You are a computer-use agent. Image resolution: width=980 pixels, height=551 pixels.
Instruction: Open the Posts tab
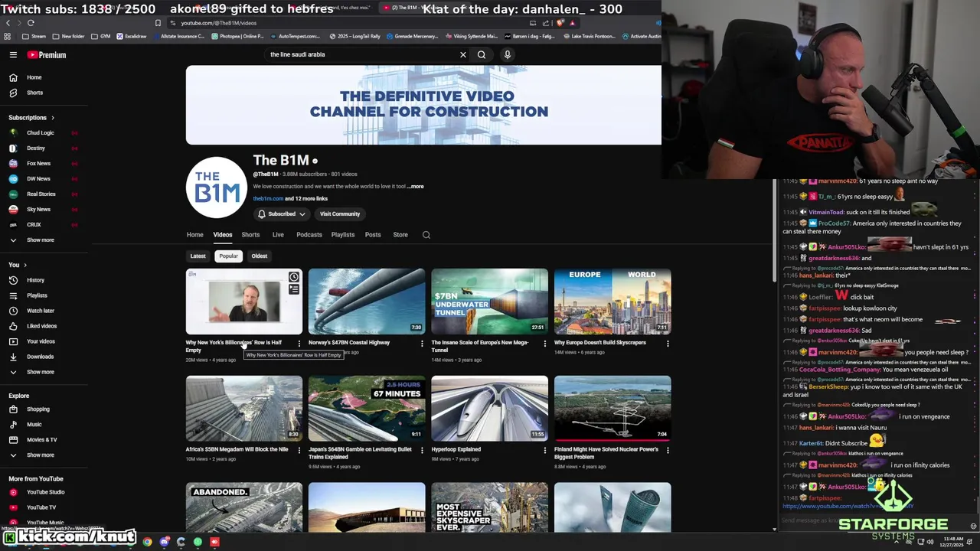(x=373, y=235)
